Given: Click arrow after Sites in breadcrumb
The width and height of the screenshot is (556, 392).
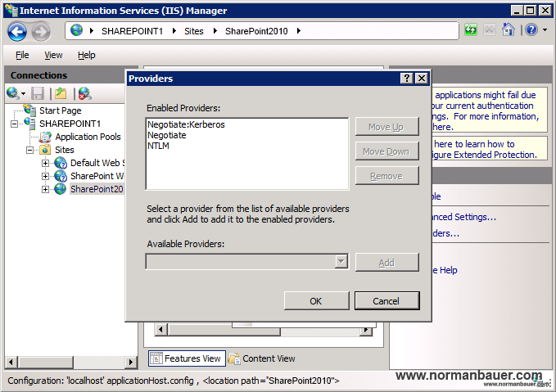Looking at the screenshot, I should pyautogui.click(x=215, y=31).
